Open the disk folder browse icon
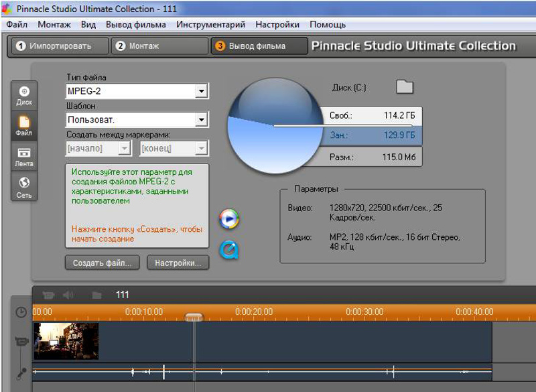Viewport: 536px width, 392px height. [405, 87]
